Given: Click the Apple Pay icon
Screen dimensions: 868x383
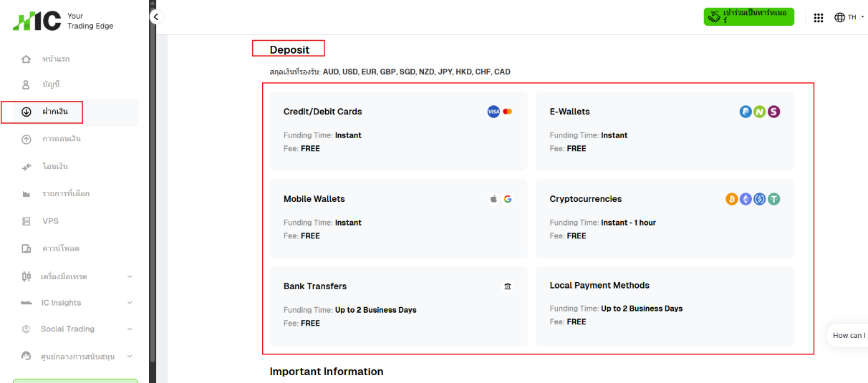Looking at the screenshot, I should (493, 199).
